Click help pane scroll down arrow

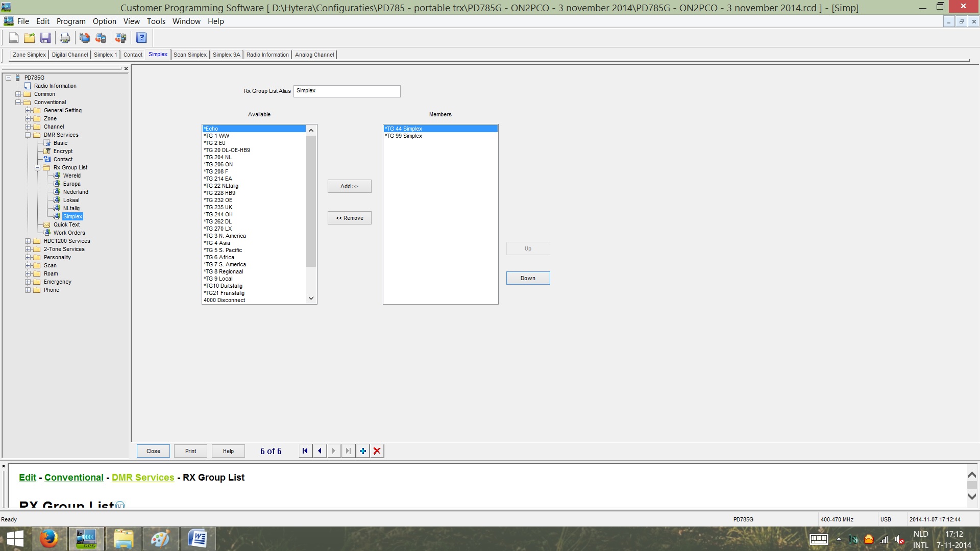point(972,496)
